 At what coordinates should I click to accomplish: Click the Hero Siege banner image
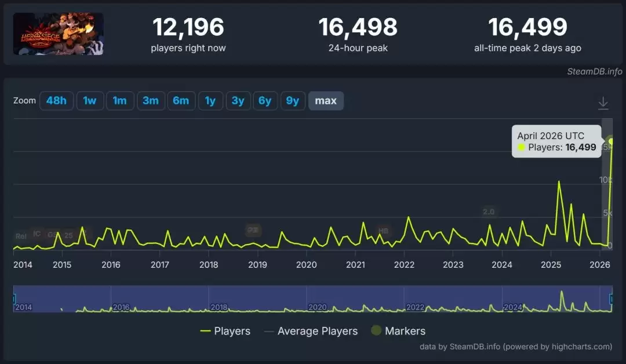point(58,34)
